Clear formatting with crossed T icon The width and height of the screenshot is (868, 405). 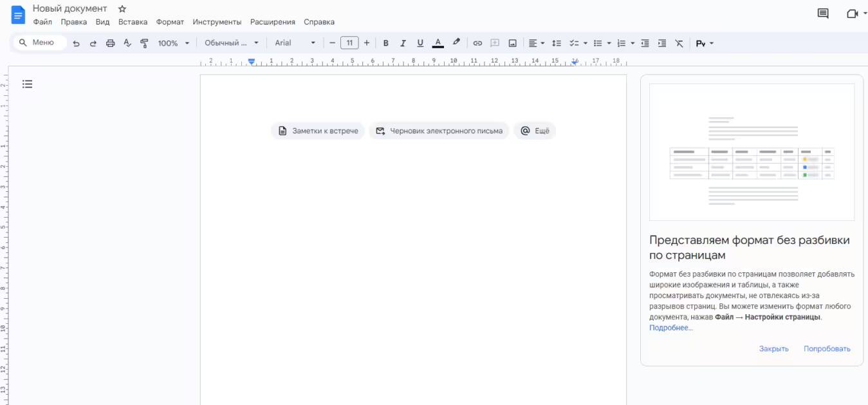(679, 43)
